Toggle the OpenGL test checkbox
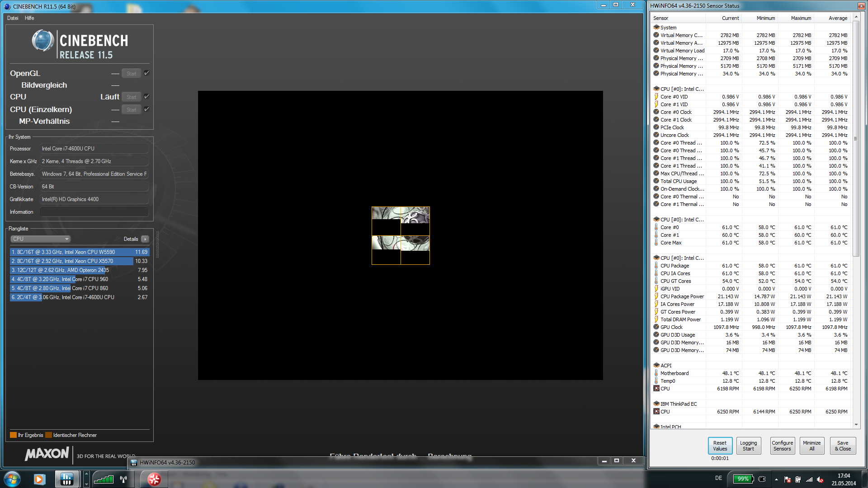Image resolution: width=868 pixels, height=488 pixels. tap(146, 73)
